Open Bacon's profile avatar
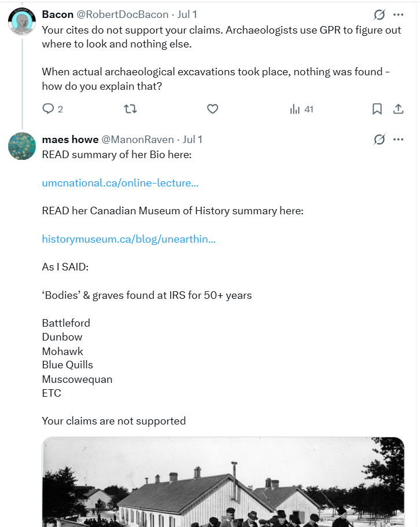 (x=22, y=21)
